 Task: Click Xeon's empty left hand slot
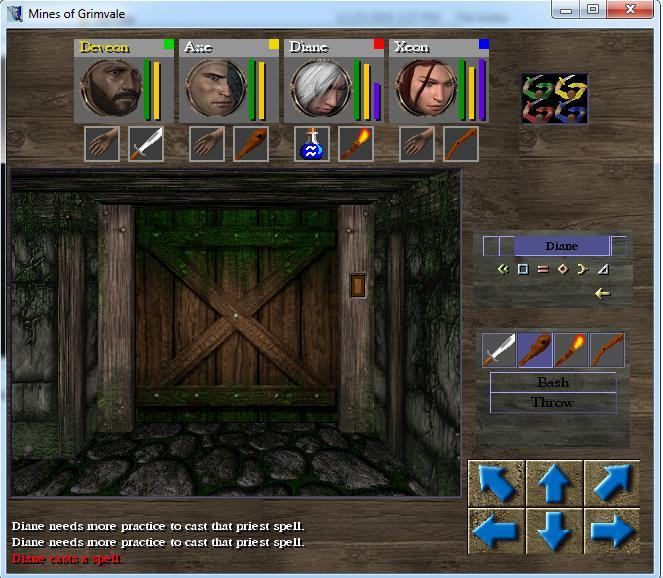(x=417, y=144)
